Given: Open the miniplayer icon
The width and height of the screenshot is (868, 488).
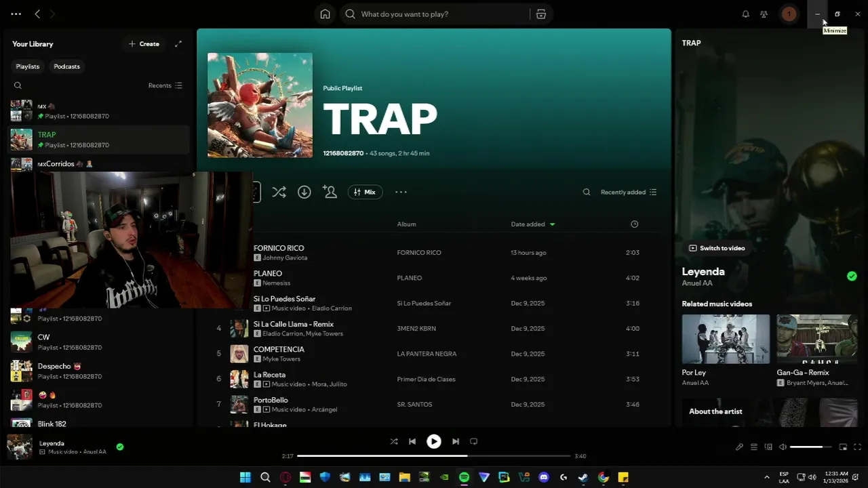Looking at the screenshot, I should point(843,447).
